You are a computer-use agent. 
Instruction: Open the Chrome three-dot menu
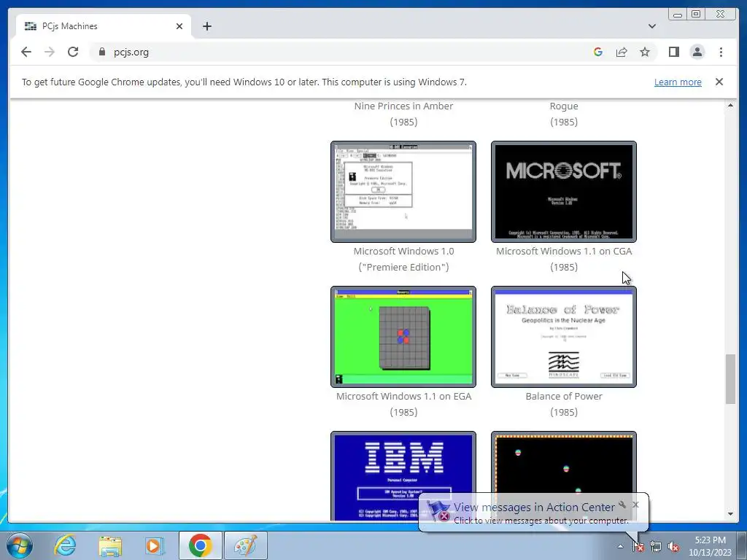(721, 52)
